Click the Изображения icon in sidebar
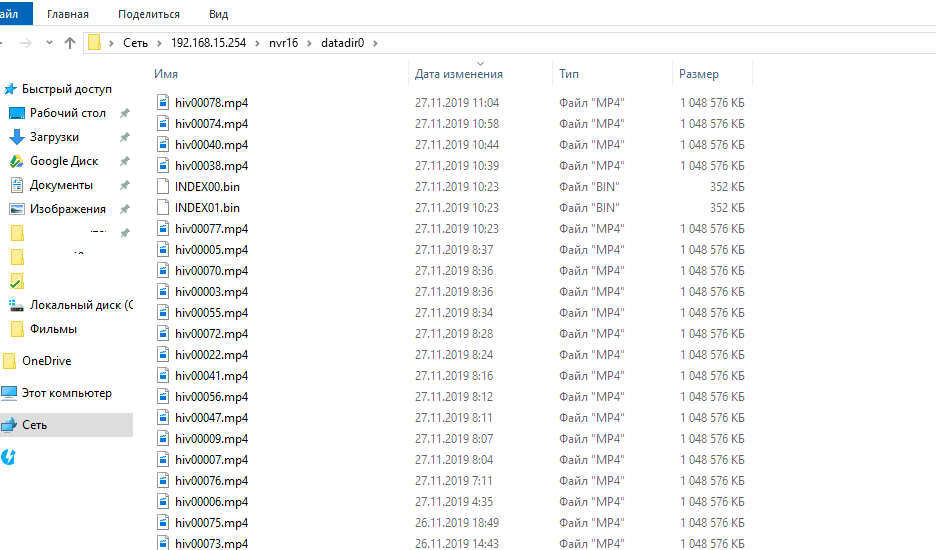936x550 pixels. tap(17, 209)
